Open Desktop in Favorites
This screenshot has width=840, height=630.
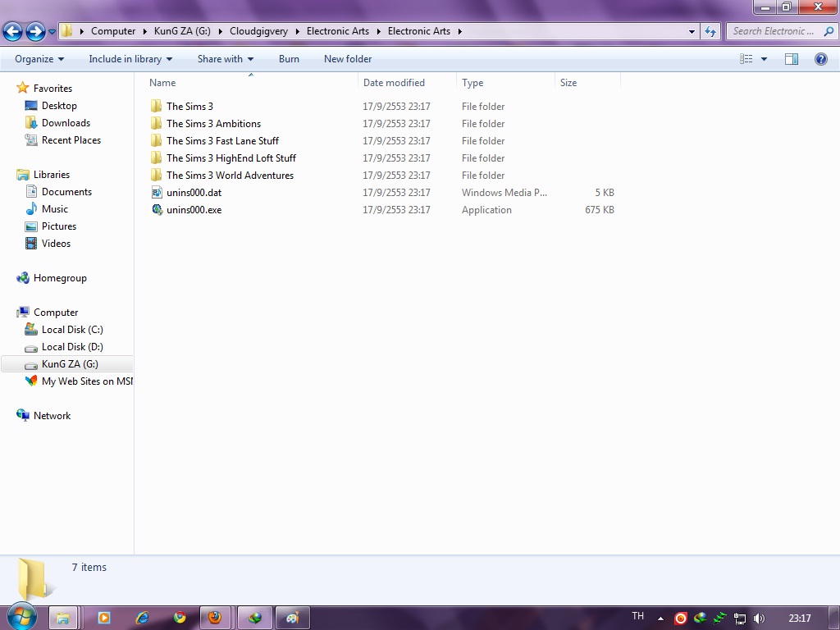point(59,106)
